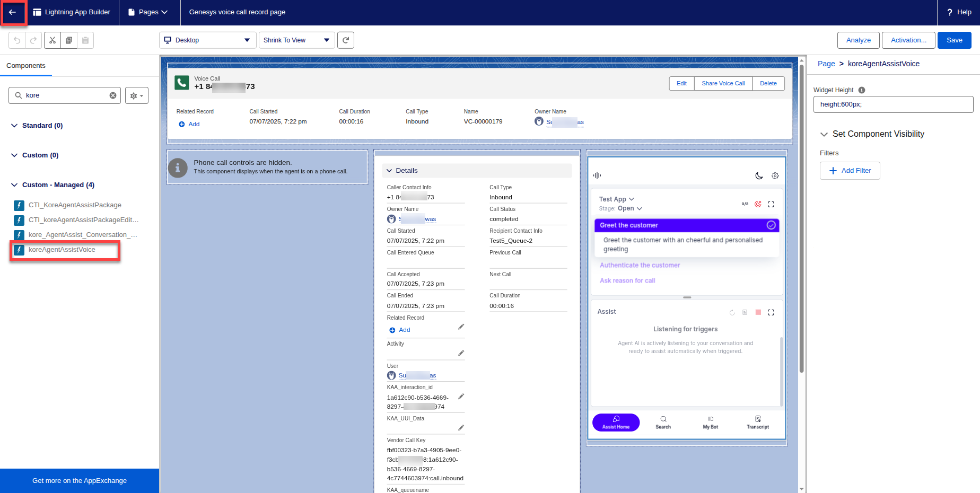Select the Components tab
Image resolution: width=980 pixels, height=493 pixels.
pos(26,66)
